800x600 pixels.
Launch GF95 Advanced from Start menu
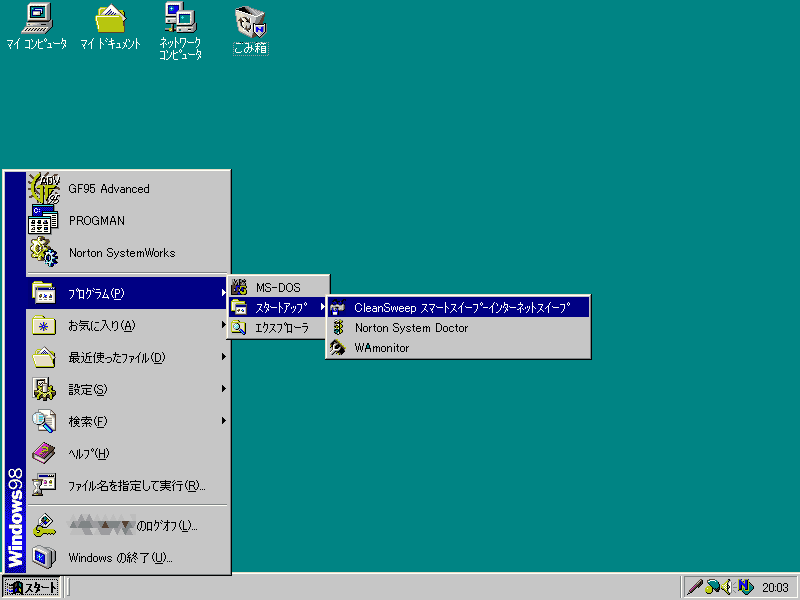(x=127, y=188)
